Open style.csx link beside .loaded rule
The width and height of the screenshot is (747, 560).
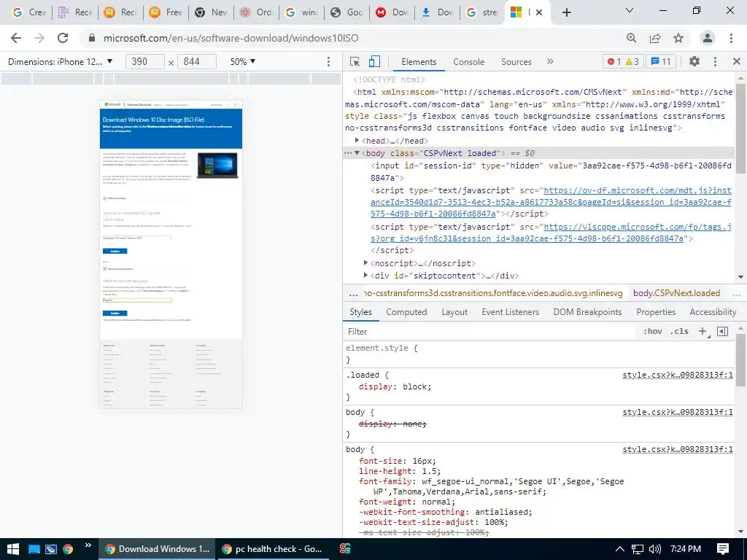pos(678,376)
